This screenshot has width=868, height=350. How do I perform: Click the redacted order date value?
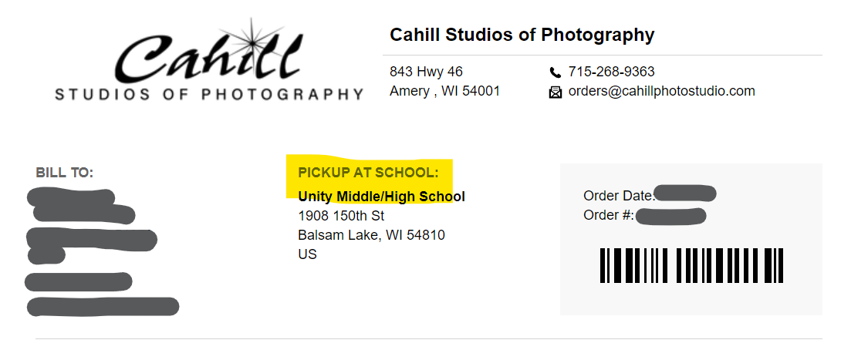point(685,194)
